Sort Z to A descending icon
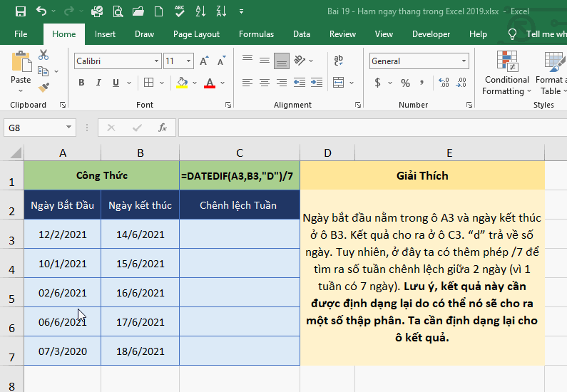The width and height of the screenshot is (567, 392). click(x=221, y=11)
